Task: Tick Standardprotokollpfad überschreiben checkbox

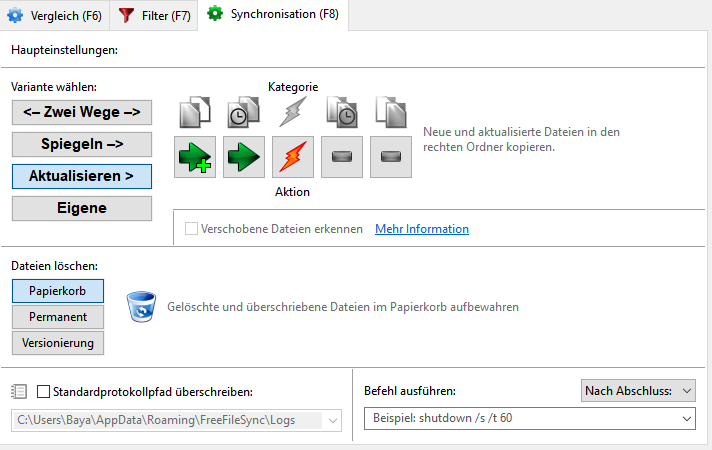Action: [x=43, y=391]
